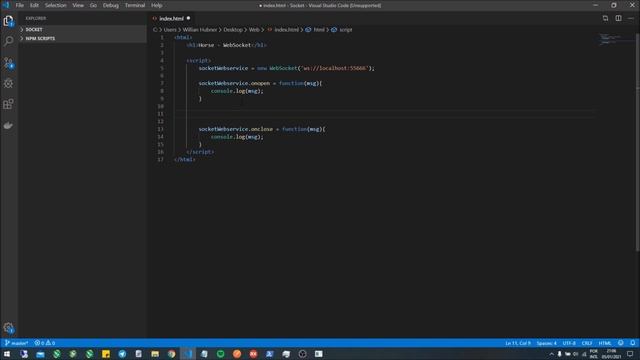Change end of line sequence CRLF
This screenshot has height=360, width=640.
point(587,343)
